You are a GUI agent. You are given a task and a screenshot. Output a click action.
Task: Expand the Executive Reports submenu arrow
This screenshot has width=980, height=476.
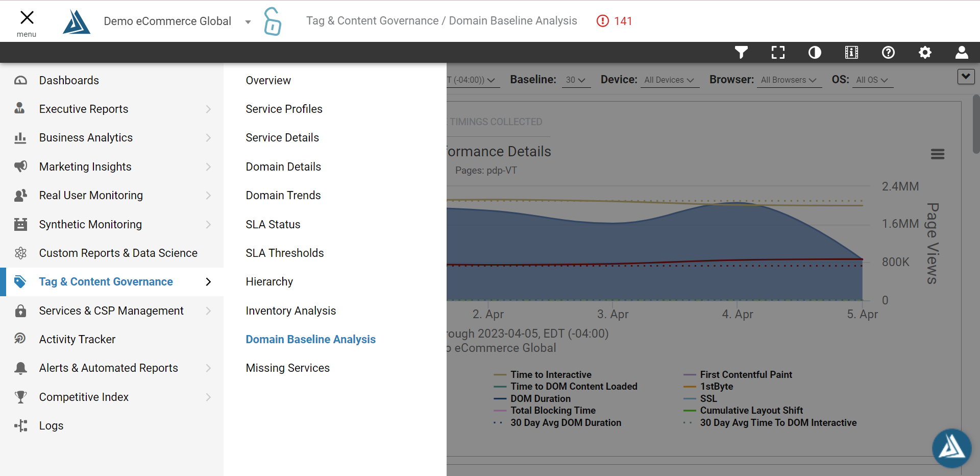point(208,109)
